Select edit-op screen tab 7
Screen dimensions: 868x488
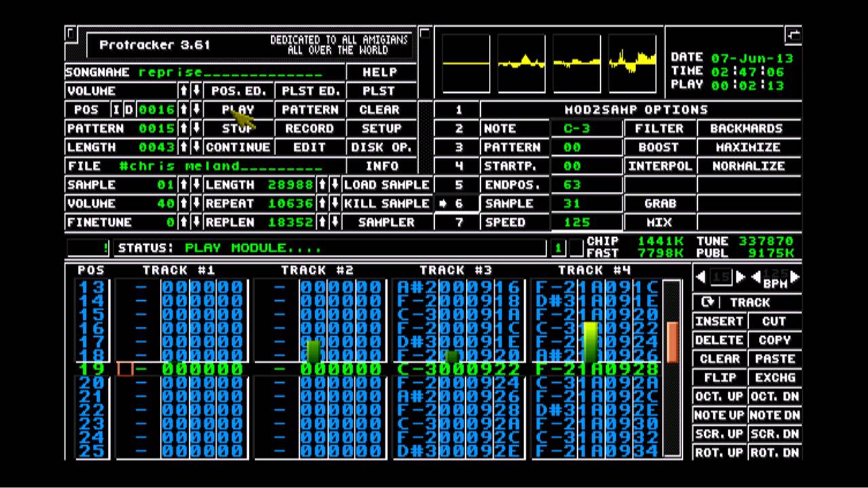(458, 222)
